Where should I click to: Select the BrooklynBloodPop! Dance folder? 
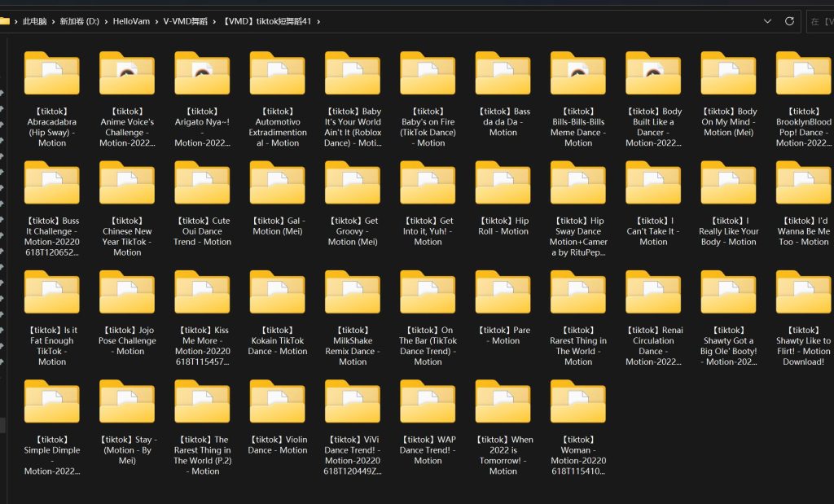pyautogui.click(x=803, y=75)
